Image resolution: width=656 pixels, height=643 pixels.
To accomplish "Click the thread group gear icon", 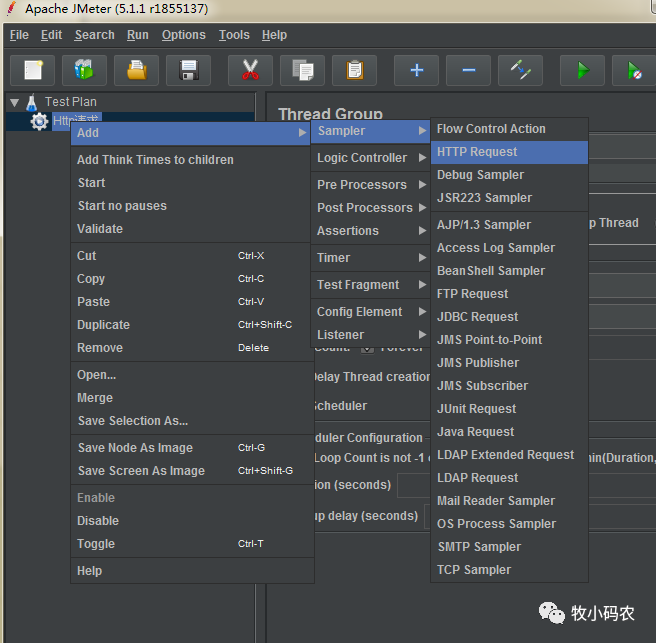I will point(39,121).
